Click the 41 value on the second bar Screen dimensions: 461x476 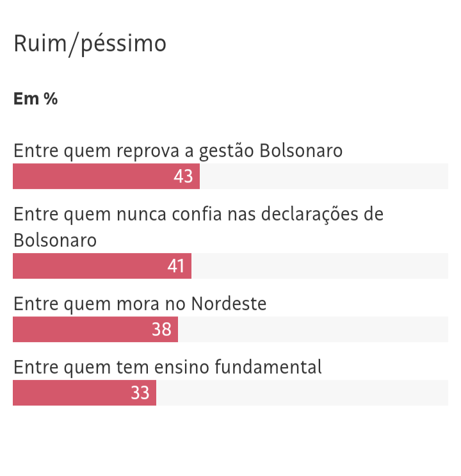tap(176, 266)
